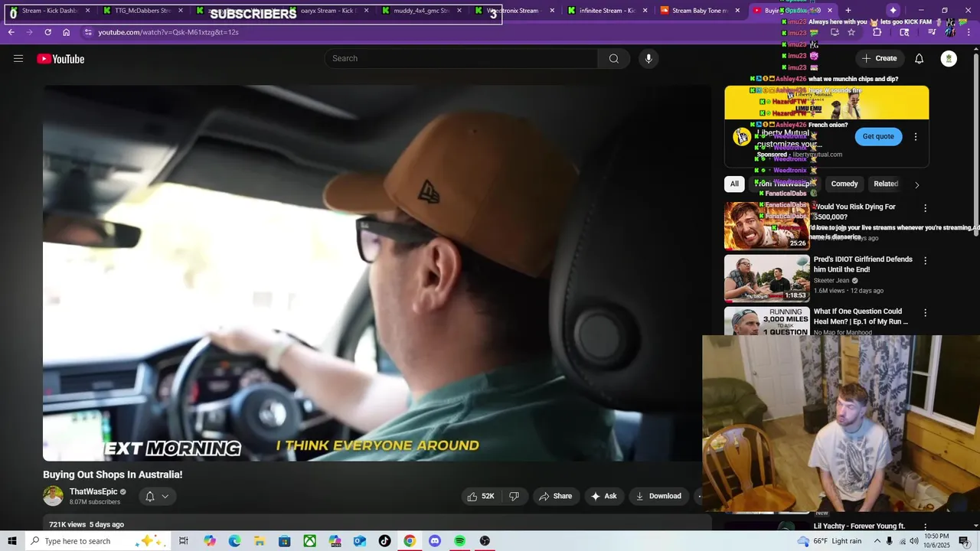This screenshot has width=980, height=551.
Task: Open ThatWasEpic channel name link
Action: pos(93,491)
